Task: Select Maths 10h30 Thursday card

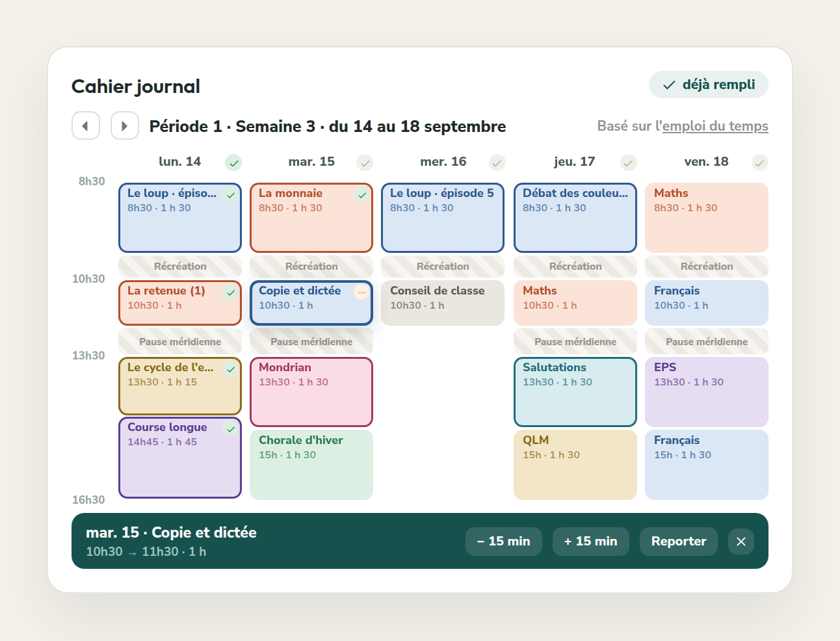Action: click(x=575, y=303)
